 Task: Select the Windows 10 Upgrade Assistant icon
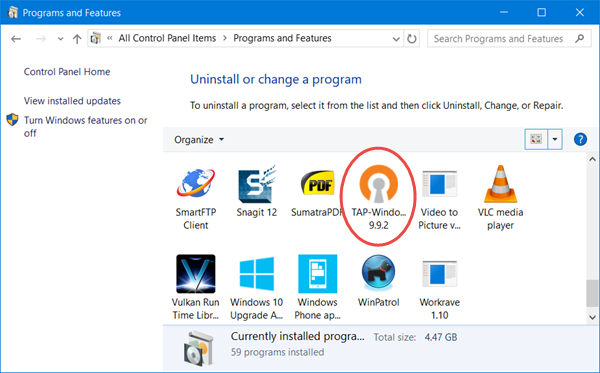[x=257, y=274]
